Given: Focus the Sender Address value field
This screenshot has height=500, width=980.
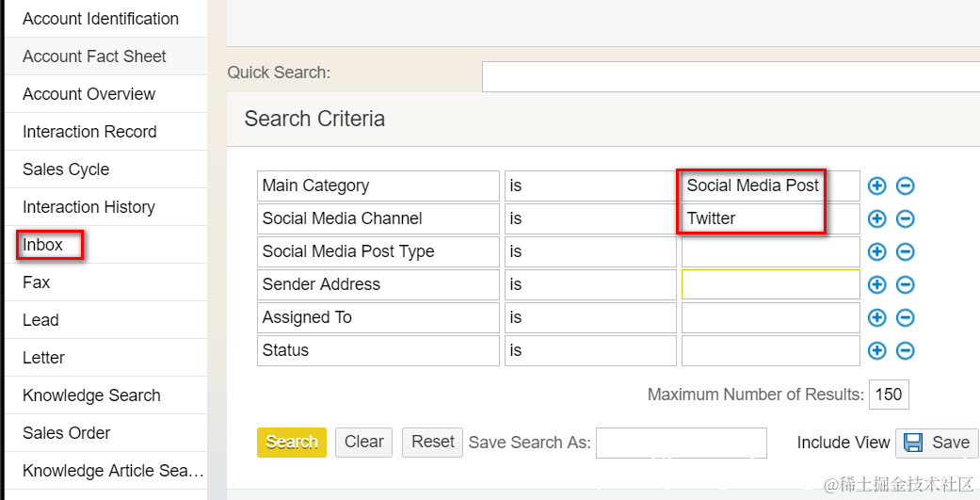Looking at the screenshot, I should pos(771,284).
